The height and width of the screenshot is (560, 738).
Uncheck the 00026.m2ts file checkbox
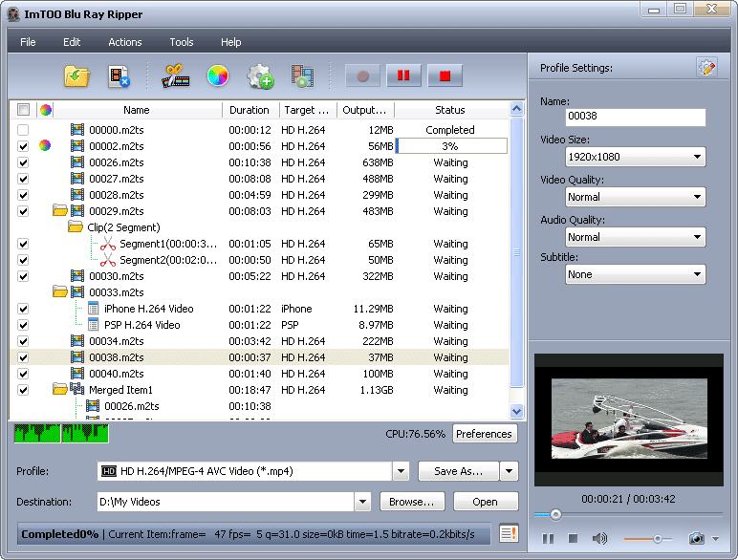[23, 162]
